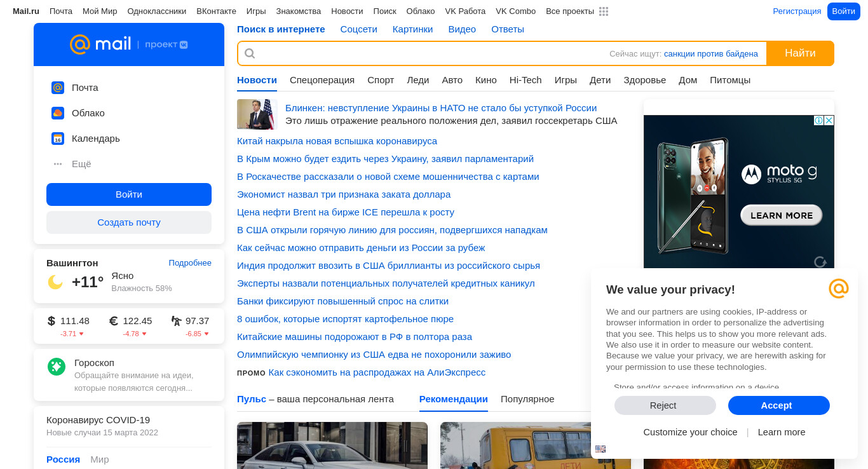Open Одноклассники in top navigation
This screenshot has height=469, width=868.
157,11
